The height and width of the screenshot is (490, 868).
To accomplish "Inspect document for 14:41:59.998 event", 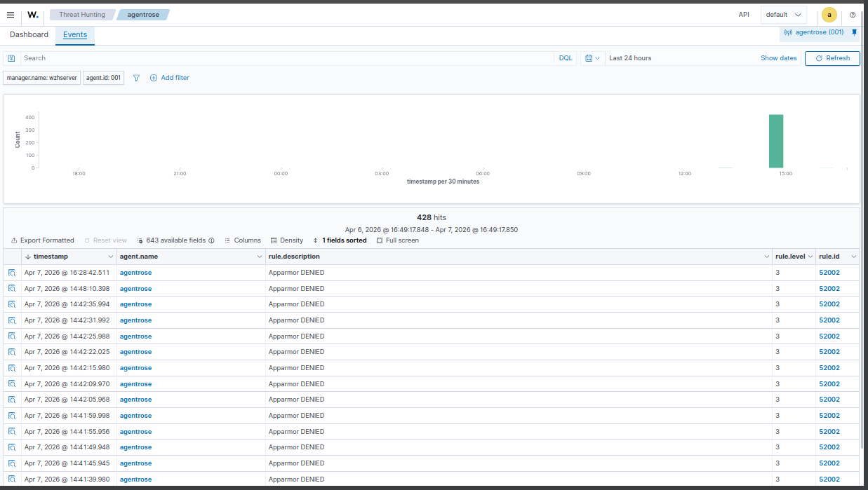I will [x=12, y=416].
